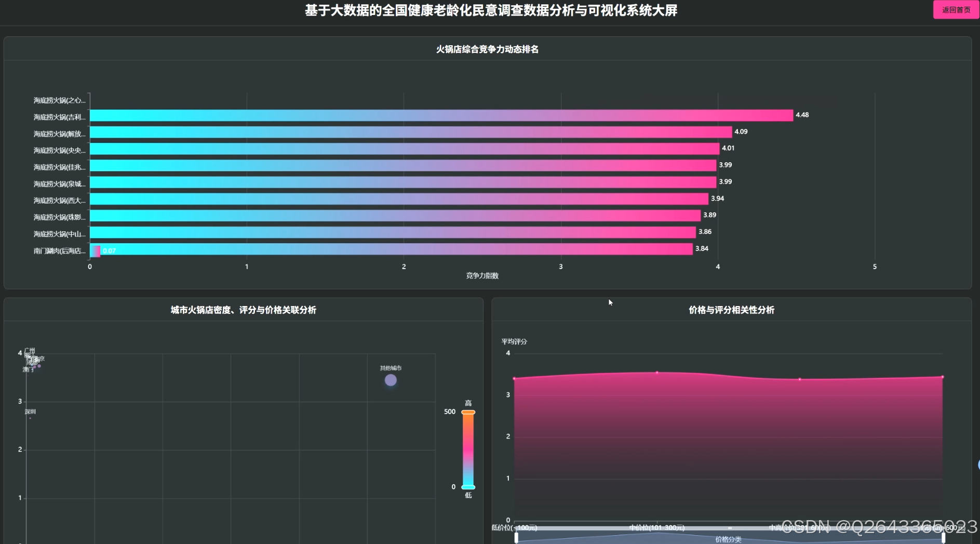
Task: Click the bar valued 3.94
Action: [x=399, y=199]
